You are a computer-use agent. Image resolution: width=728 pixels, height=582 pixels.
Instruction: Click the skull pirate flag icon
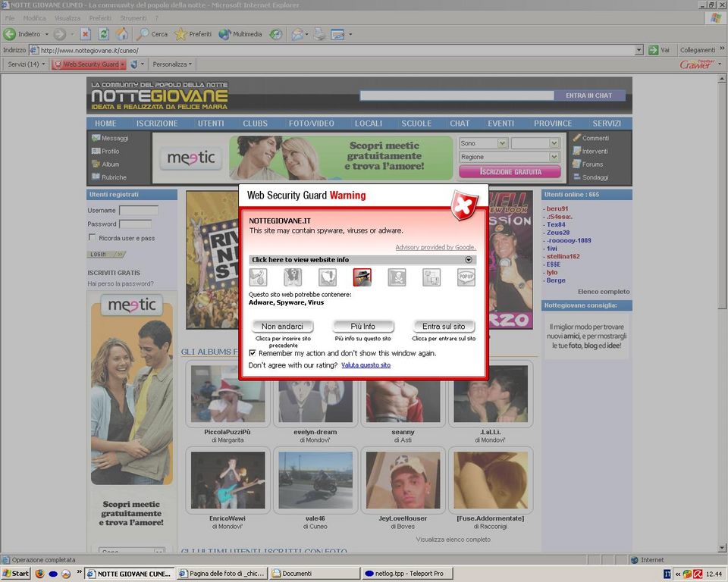pos(397,277)
